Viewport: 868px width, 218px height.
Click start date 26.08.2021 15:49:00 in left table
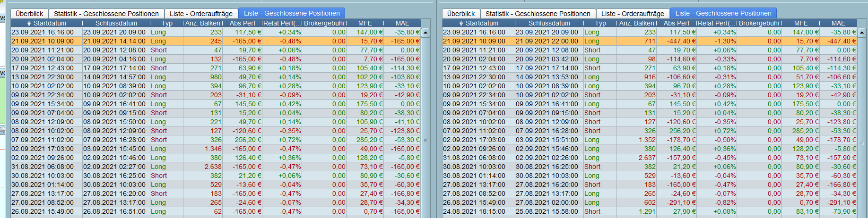pos(43,211)
